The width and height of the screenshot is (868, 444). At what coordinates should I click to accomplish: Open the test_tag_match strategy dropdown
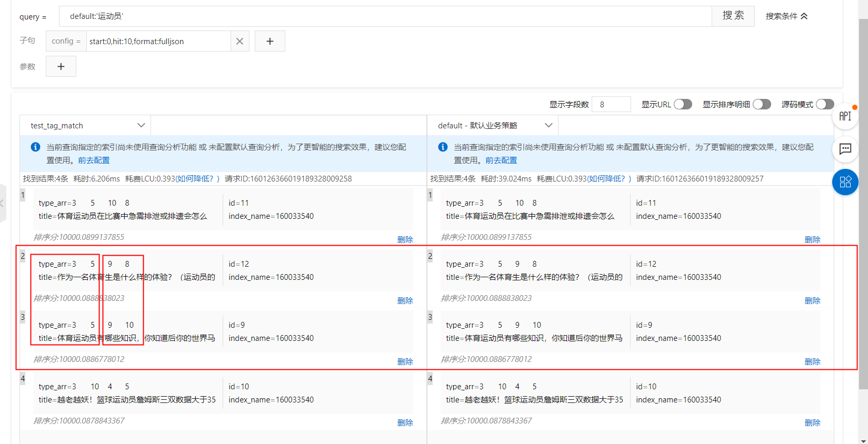coord(85,125)
